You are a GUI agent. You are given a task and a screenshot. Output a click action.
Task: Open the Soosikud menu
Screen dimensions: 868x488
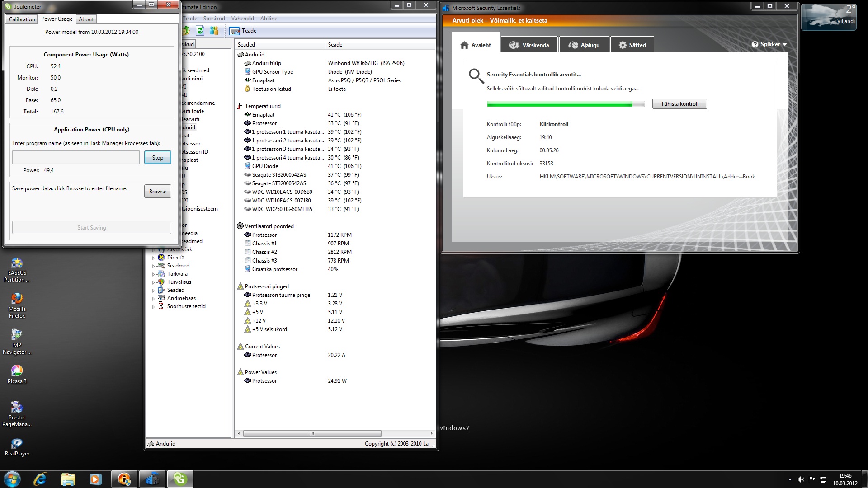[214, 19]
